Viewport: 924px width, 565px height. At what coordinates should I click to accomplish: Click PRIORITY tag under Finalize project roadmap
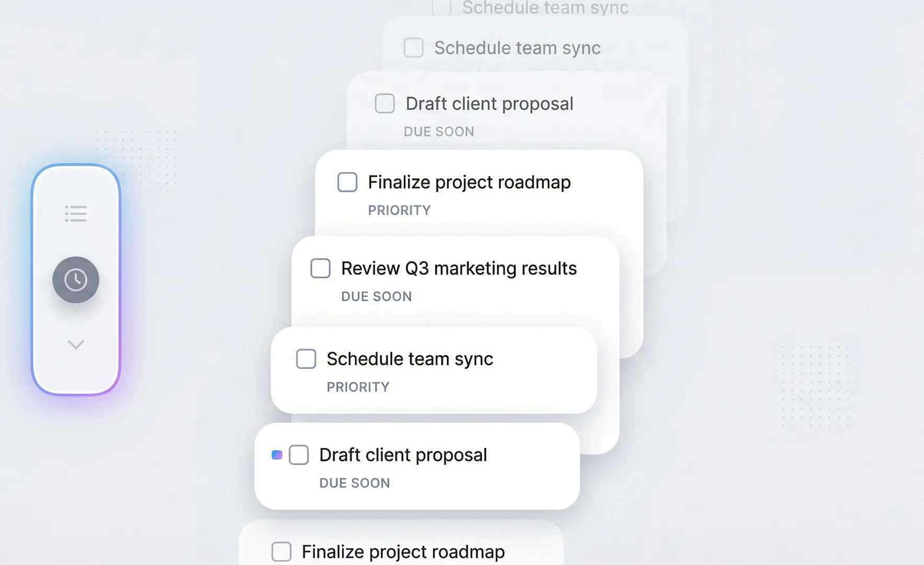tap(400, 210)
